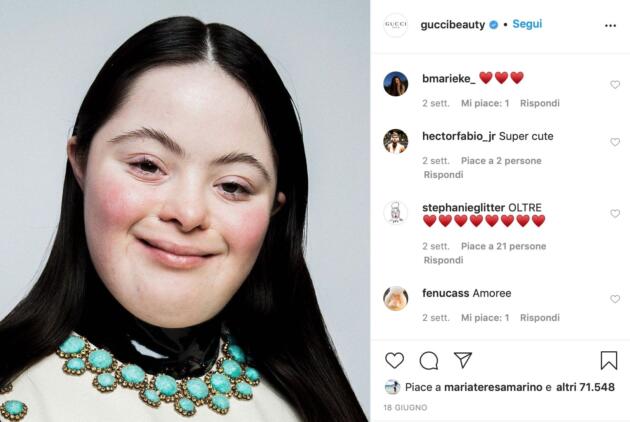Show likes list via altri 71.548
Image resolution: width=630 pixels, height=422 pixels.
(585, 387)
